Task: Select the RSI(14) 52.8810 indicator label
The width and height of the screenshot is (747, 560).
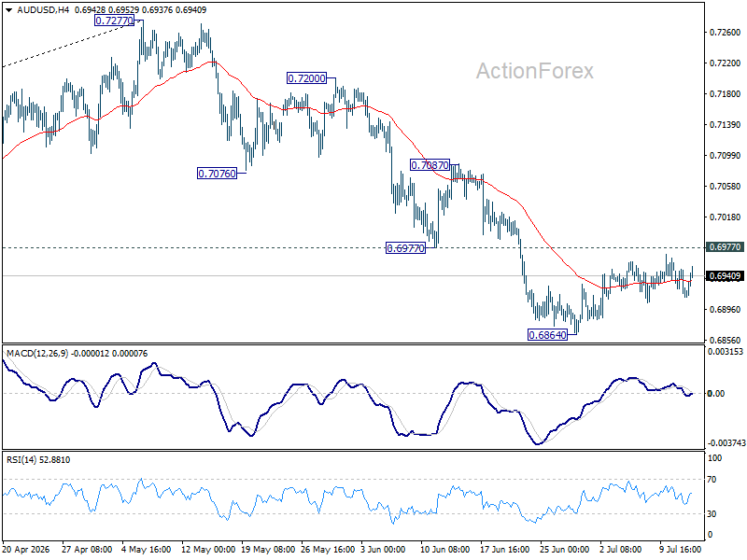Action: point(38,460)
